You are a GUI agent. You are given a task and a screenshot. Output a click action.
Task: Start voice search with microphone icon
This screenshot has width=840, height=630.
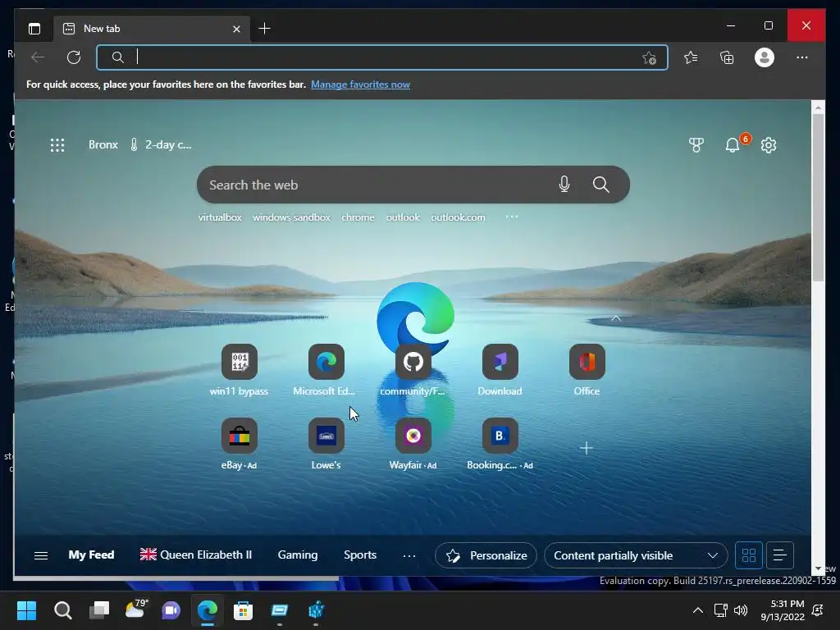(564, 185)
